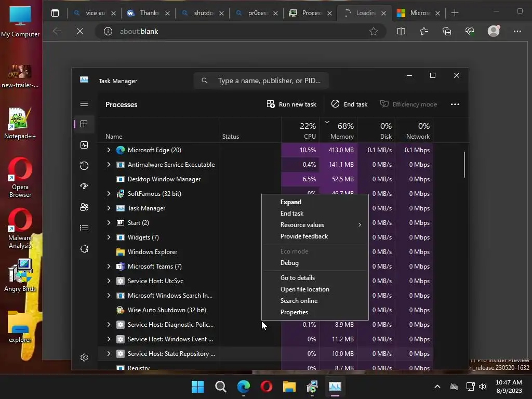The height and width of the screenshot is (399, 532).
Task: Click Run new task button
Action: pyautogui.click(x=291, y=104)
